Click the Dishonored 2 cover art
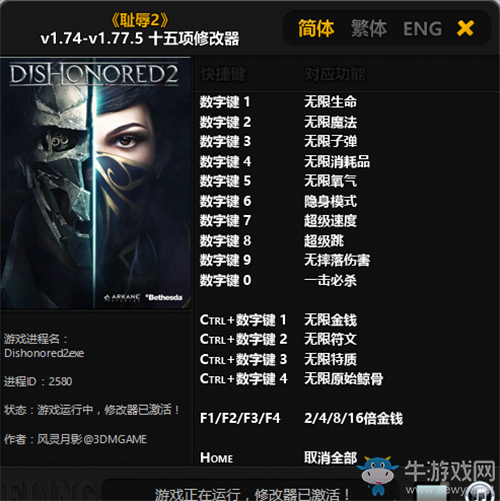 pos(96,183)
